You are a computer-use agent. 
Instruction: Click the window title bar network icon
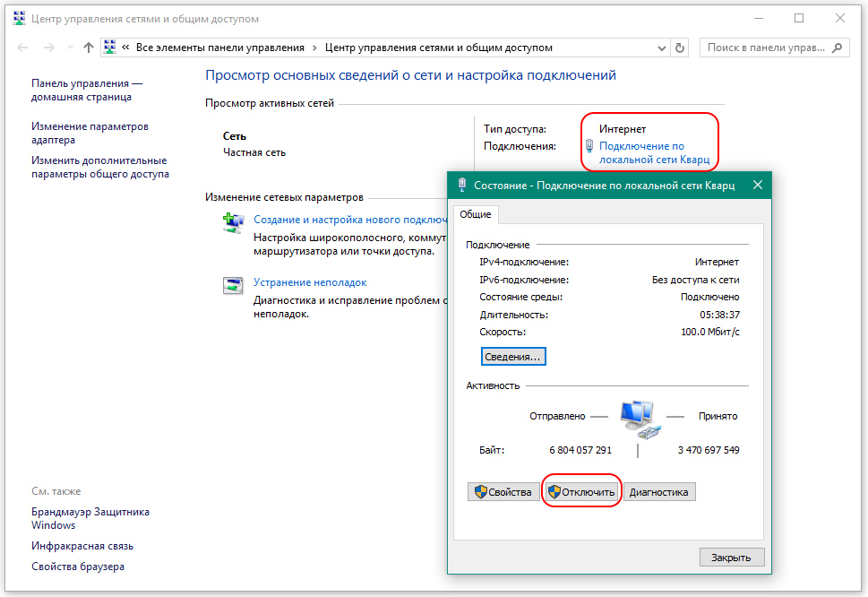tap(19, 18)
